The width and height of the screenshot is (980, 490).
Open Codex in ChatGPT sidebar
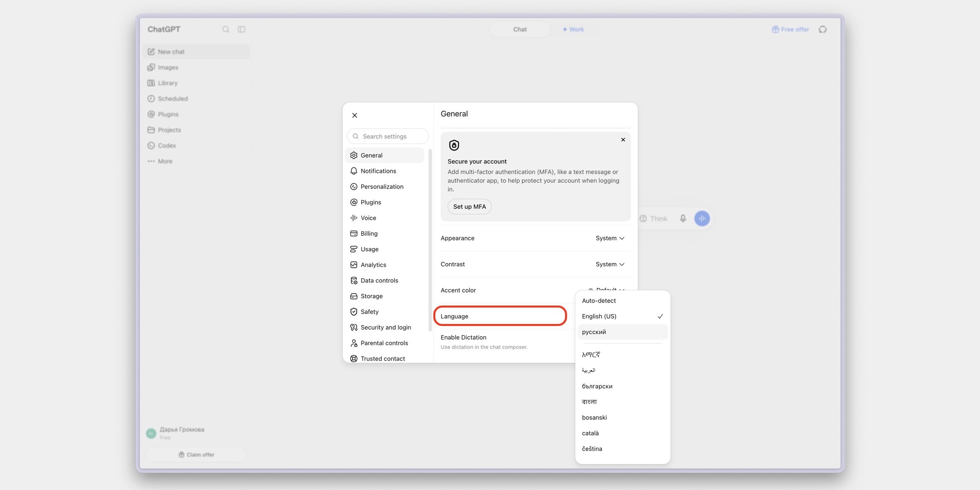click(x=196, y=145)
